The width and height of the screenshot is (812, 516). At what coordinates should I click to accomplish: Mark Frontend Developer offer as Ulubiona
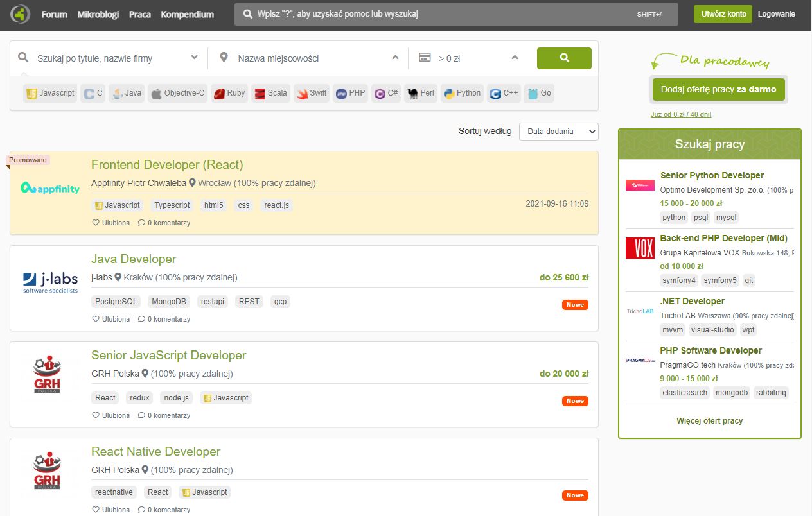tap(111, 223)
